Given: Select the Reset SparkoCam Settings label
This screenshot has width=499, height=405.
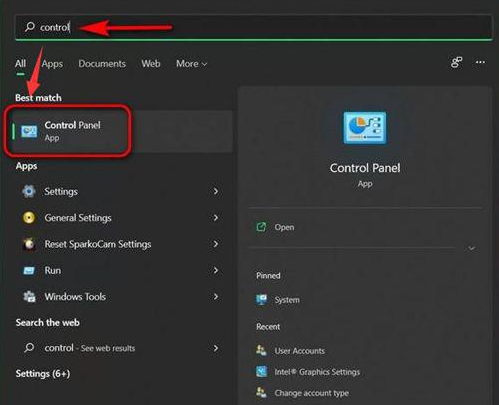Looking at the screenshot, I should click(98, 244).
